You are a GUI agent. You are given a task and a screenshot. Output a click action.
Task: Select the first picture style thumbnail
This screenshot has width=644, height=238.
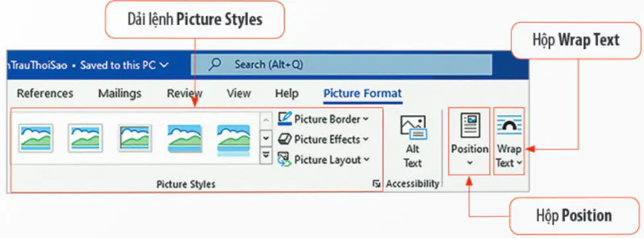36,138
